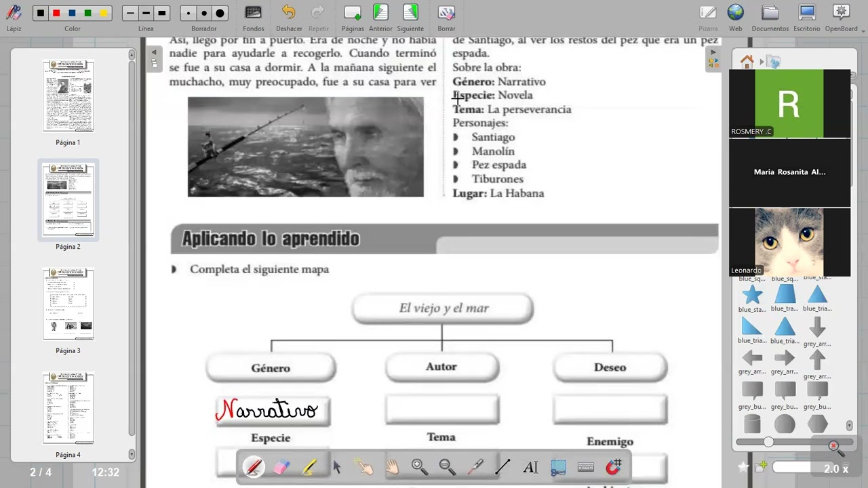Image resolution: width=868 pixels, height=488 pixels.
Task: Set medium line width
Action: (146, 14)
